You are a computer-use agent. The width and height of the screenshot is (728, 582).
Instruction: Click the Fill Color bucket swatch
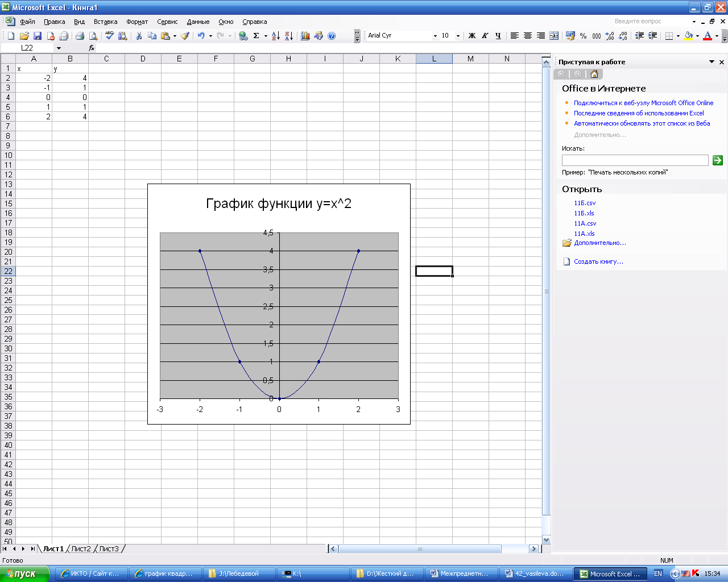click(x=688, y=36)
